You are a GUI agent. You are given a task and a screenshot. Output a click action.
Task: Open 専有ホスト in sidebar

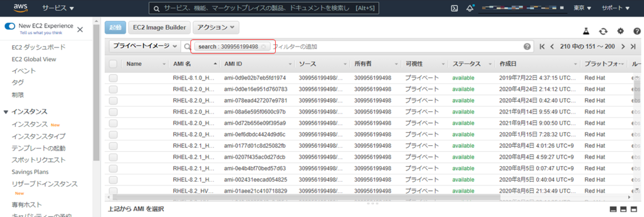[x=27, y=205]
